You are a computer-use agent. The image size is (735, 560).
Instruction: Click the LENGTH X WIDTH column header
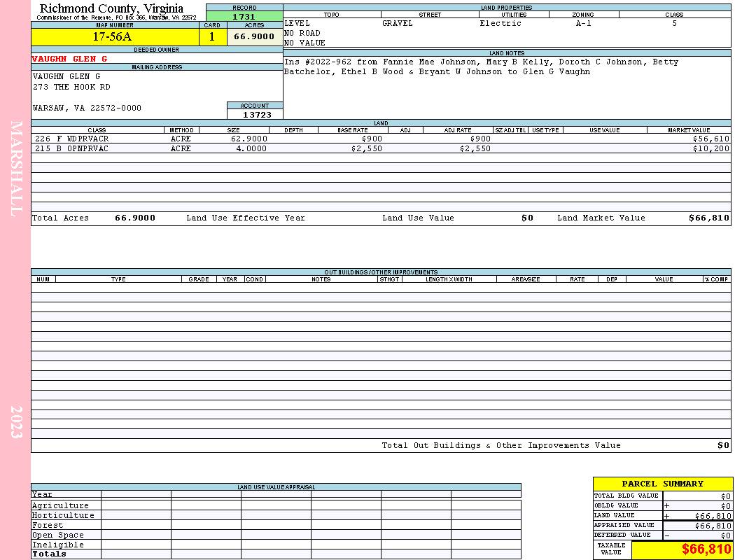449,279
